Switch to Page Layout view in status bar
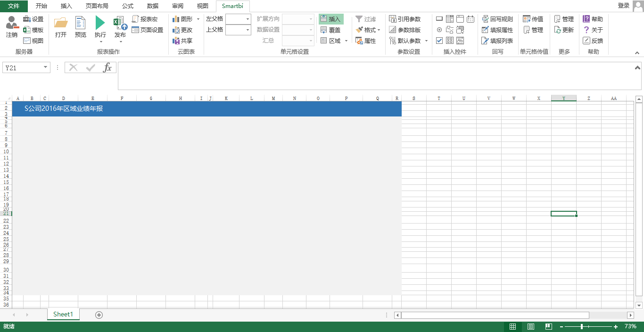 coord(531,326)
